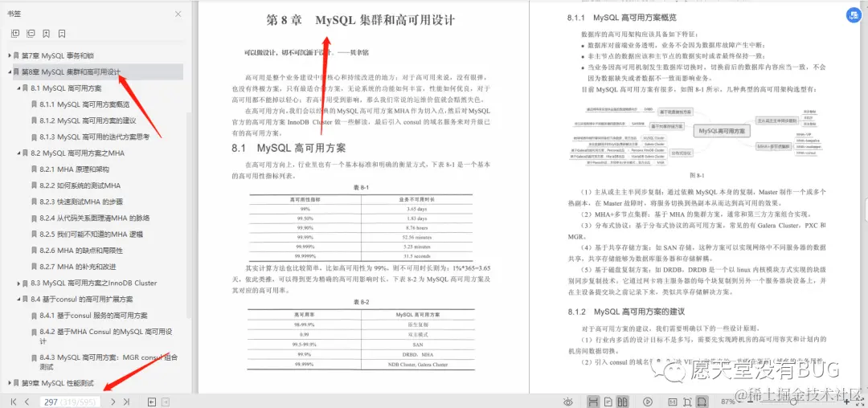
Task: Click the add bookmark icon
Action: click(x=46, y=33)
